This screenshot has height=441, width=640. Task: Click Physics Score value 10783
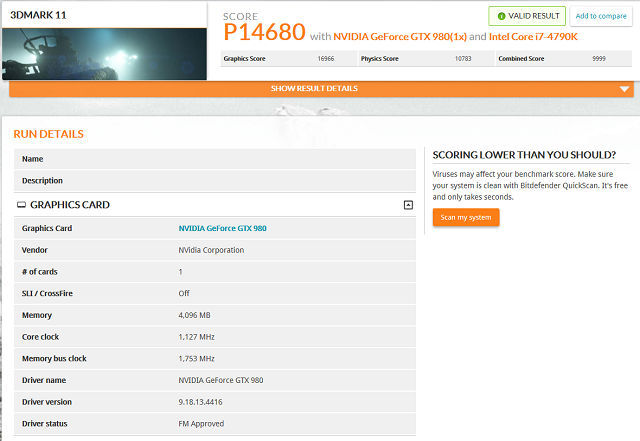point(463,59)
